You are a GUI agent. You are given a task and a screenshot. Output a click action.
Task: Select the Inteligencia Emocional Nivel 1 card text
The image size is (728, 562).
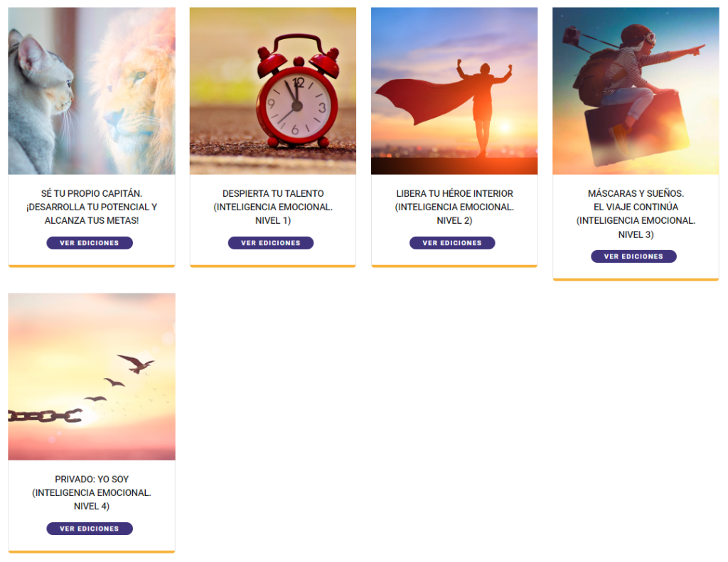click(273, 214)
